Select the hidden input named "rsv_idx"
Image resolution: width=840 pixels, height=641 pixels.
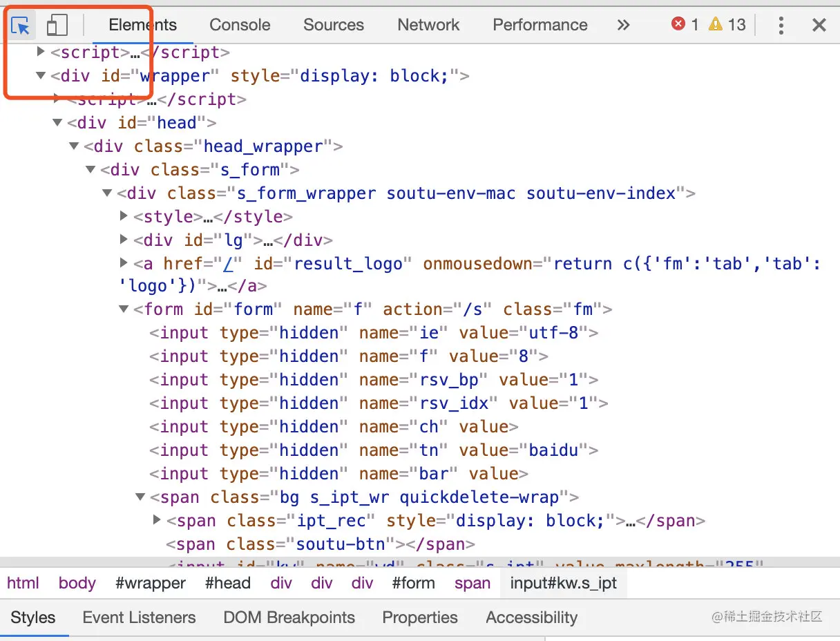[379, 403]
